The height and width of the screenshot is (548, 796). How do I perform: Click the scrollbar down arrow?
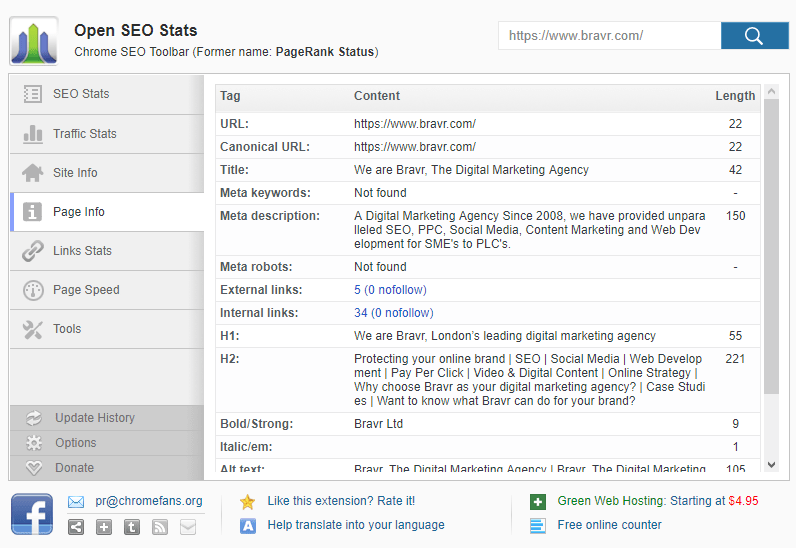(x=772, y=465)
